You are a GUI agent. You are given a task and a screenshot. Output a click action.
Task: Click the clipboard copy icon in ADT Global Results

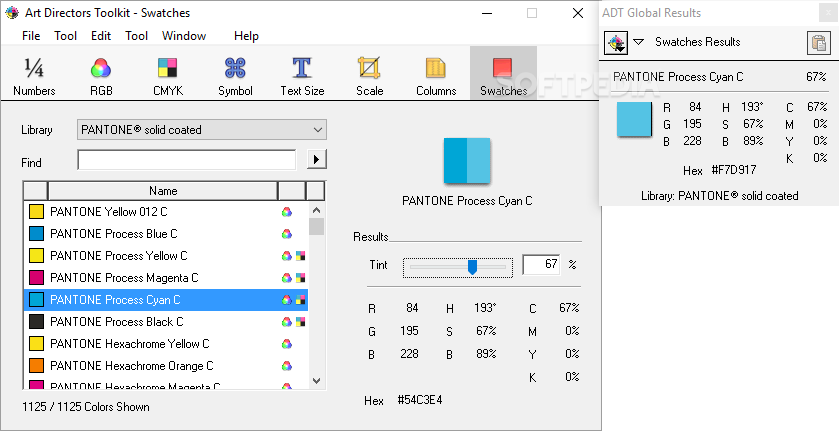(819, 42)
